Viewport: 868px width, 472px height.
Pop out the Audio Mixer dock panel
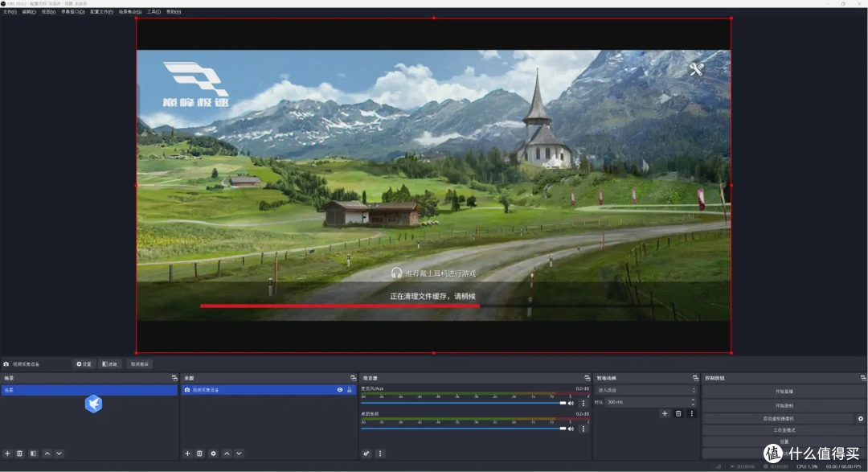tap(588, 379)
